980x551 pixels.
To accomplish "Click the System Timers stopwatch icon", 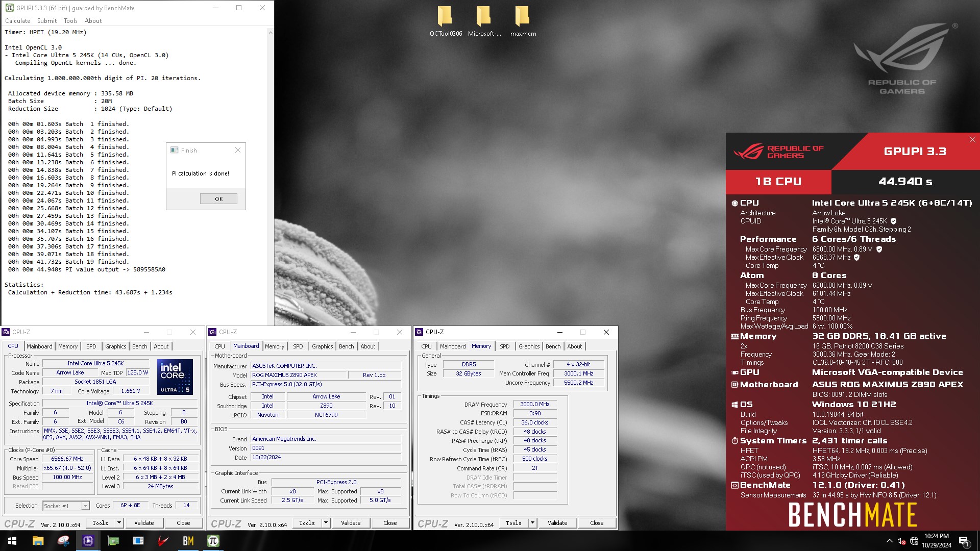I will click(x=734, y=441).
